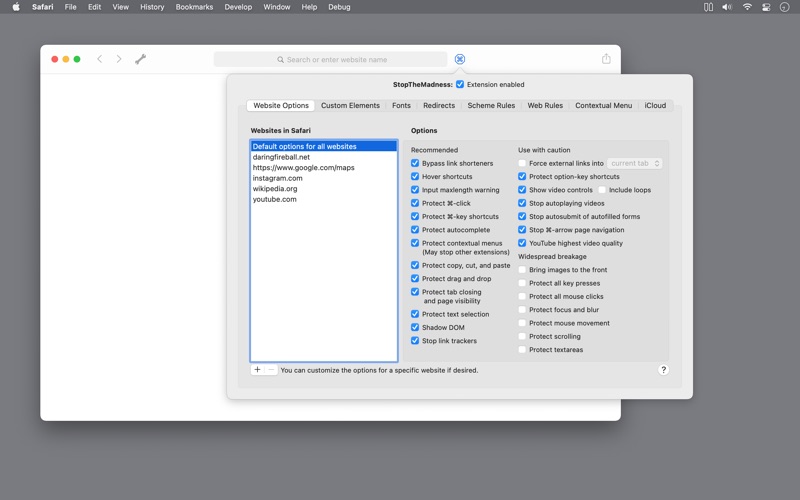The height and width of the screenshot is (500, 800).
Task: Go forward with the Safari forward arrow
Action: [x=119, y=59]
